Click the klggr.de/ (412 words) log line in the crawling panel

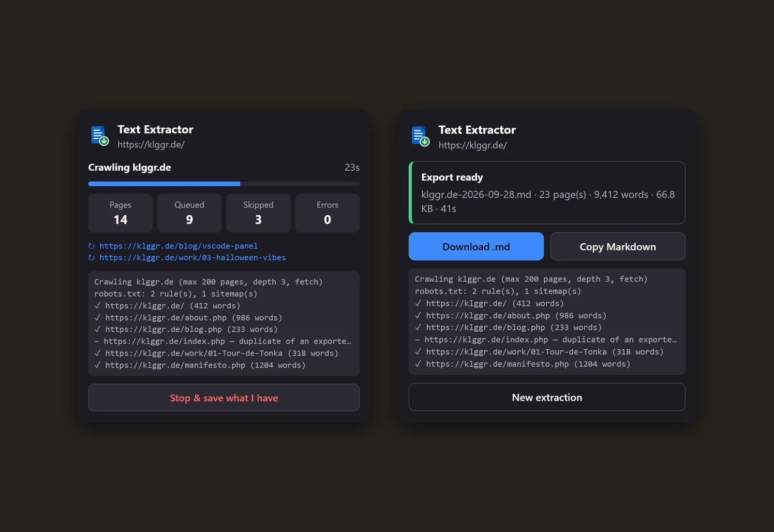click(x=167, y=306)
